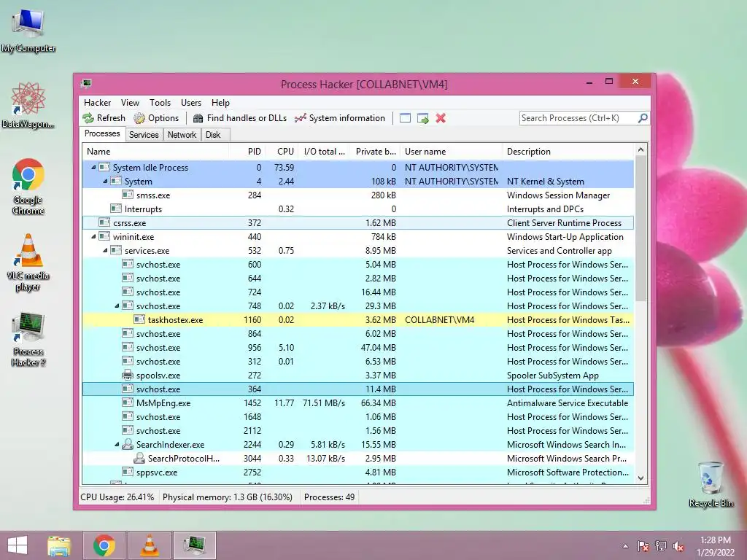Screen dimensions: 747x560
Task: Select the sppsvc.exe process row
Action: pyautogui.click(x=358, y=472)
